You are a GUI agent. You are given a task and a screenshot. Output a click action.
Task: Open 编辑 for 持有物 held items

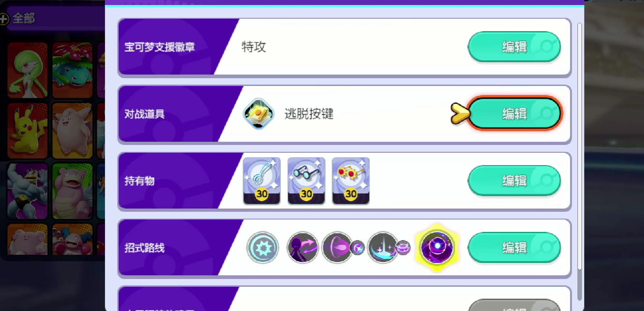pos(514,181)
